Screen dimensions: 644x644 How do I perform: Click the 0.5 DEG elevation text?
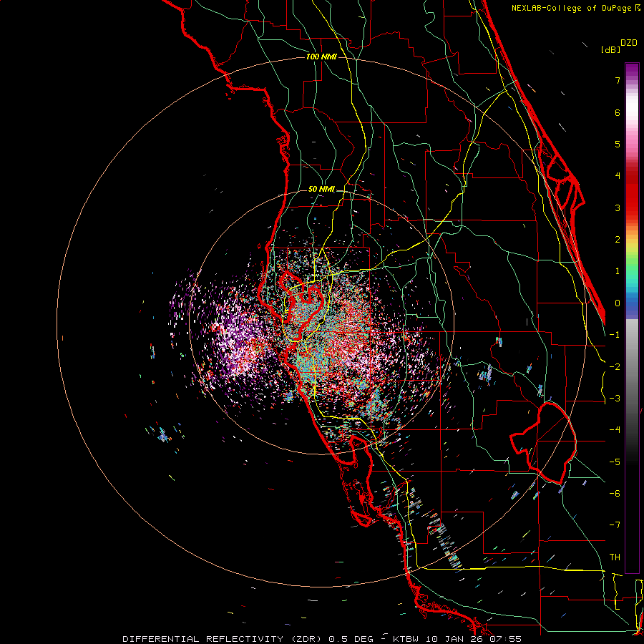[351, 639]
